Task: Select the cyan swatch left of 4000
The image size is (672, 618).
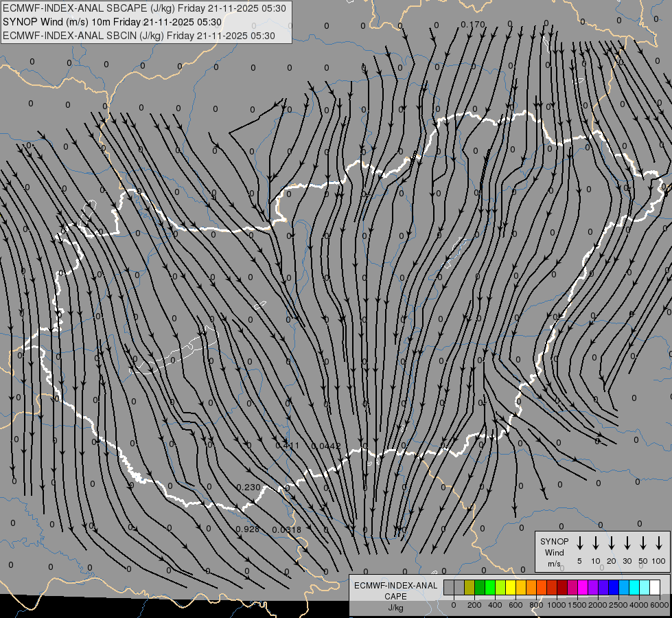Action: [x=635, y=587]
